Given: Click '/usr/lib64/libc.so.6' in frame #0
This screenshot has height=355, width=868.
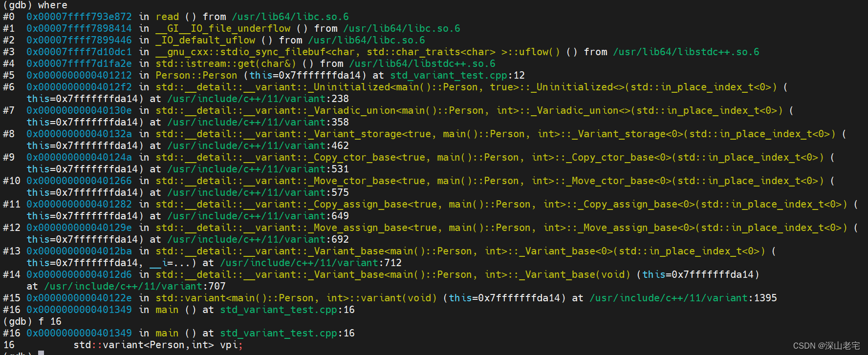Looking at the screenshot, I should pos(290,17).
